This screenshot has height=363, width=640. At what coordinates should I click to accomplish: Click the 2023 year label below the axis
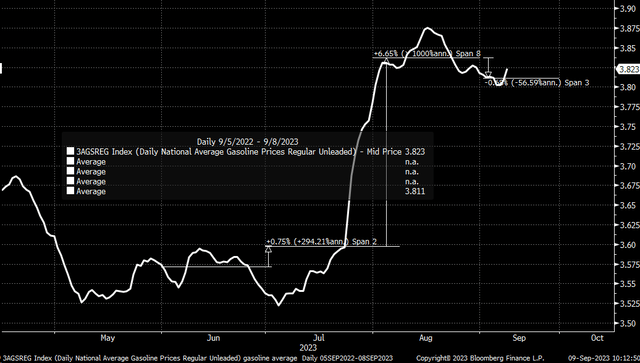(x=308, y=348)
